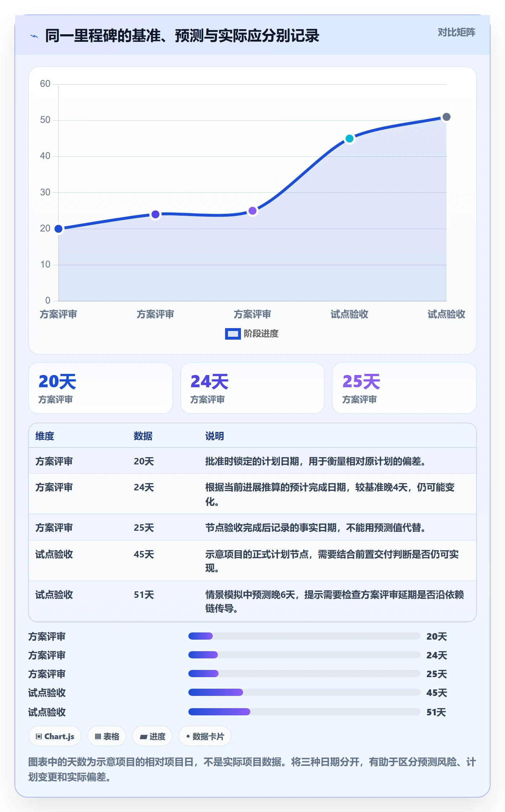
Task: Click the Chart.js tag chip
Action: (55, 736)
